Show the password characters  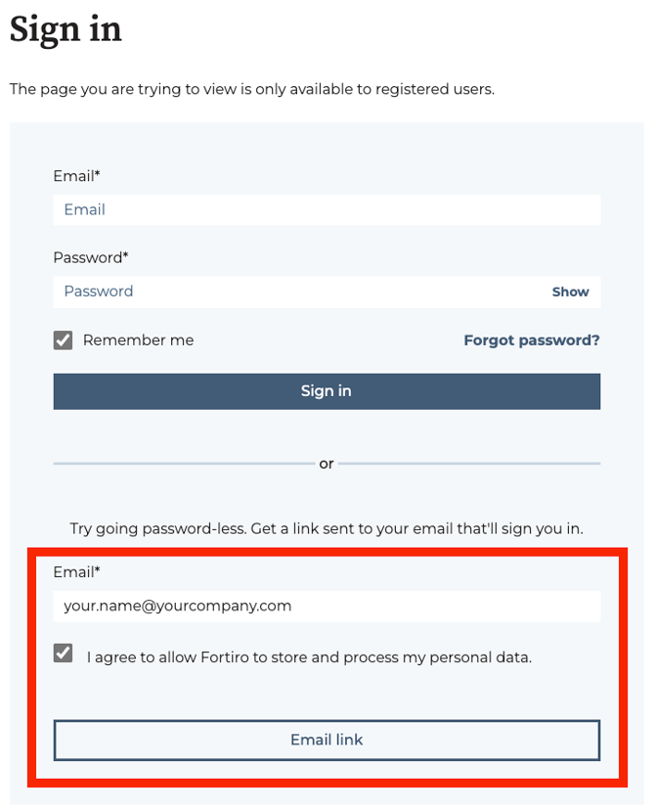(570, 292)
